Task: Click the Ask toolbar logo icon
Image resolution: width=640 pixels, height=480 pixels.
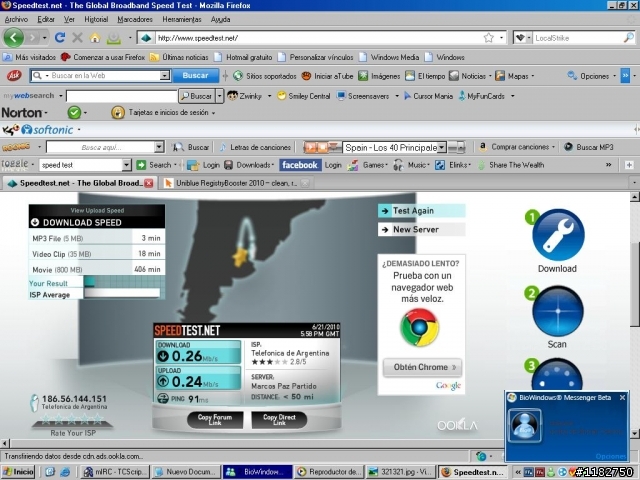Action: (14, 76)
